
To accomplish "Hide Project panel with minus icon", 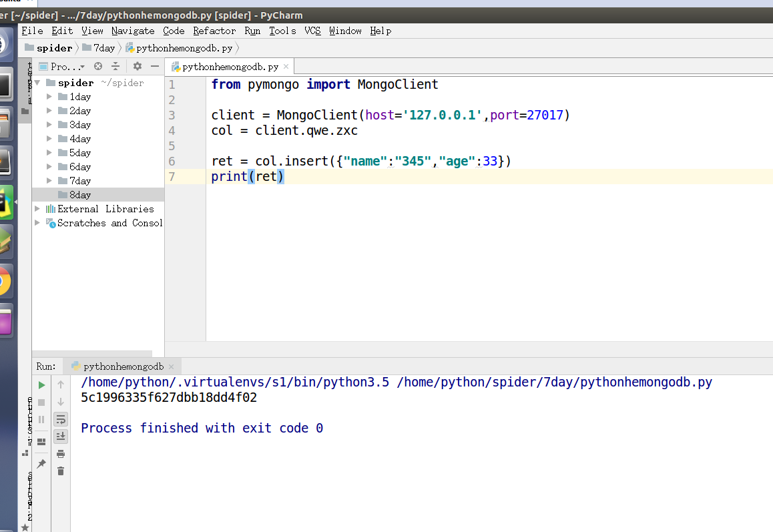I will (155, 66).
